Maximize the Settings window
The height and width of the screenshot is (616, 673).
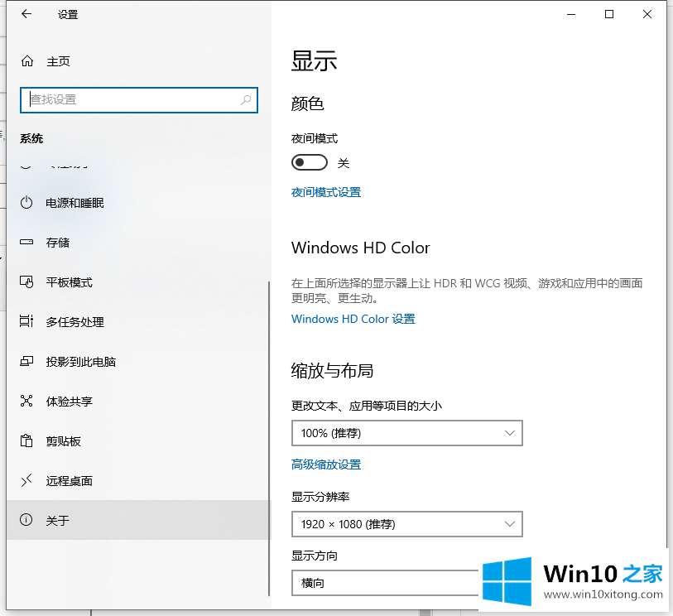[x=609, y=14]
